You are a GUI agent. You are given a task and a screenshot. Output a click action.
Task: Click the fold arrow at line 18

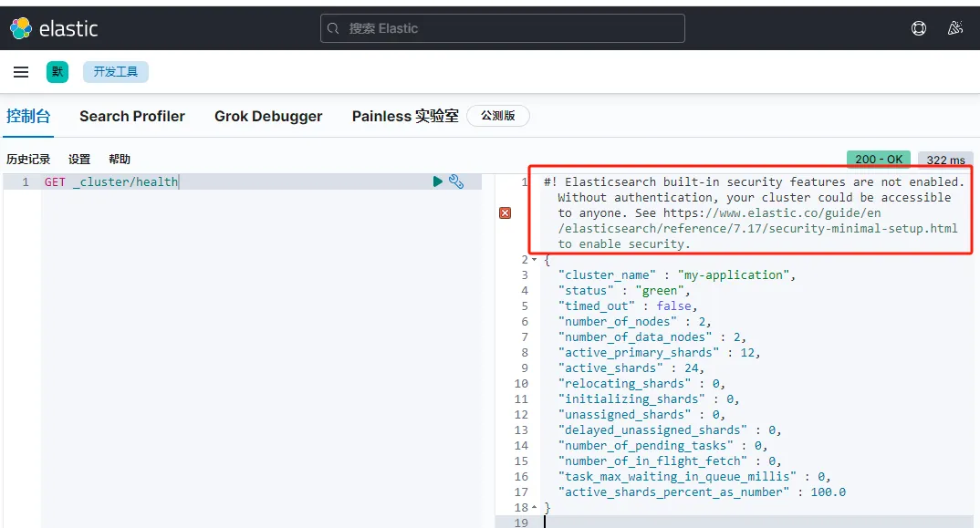click(x=534, y=507)
